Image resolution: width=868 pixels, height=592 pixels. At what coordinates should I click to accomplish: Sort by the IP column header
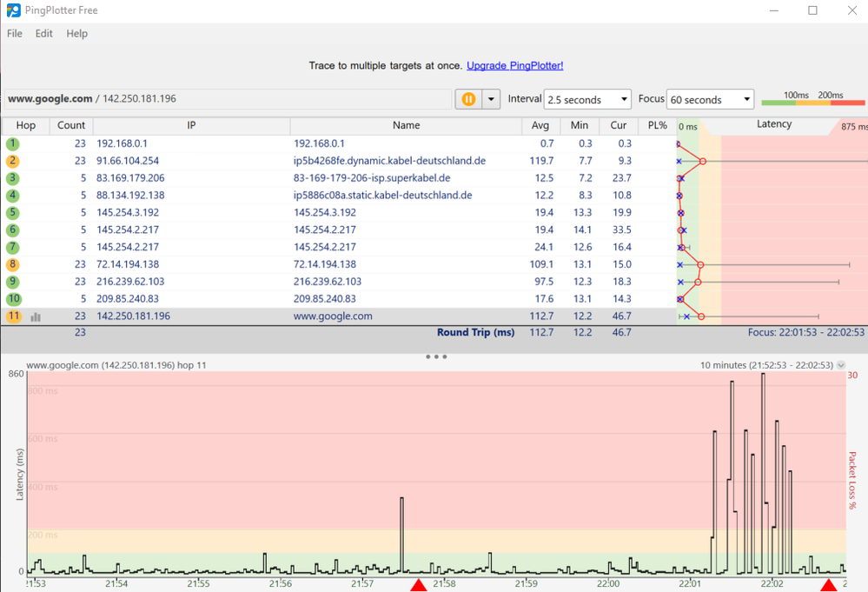click(x=191, y=126)
